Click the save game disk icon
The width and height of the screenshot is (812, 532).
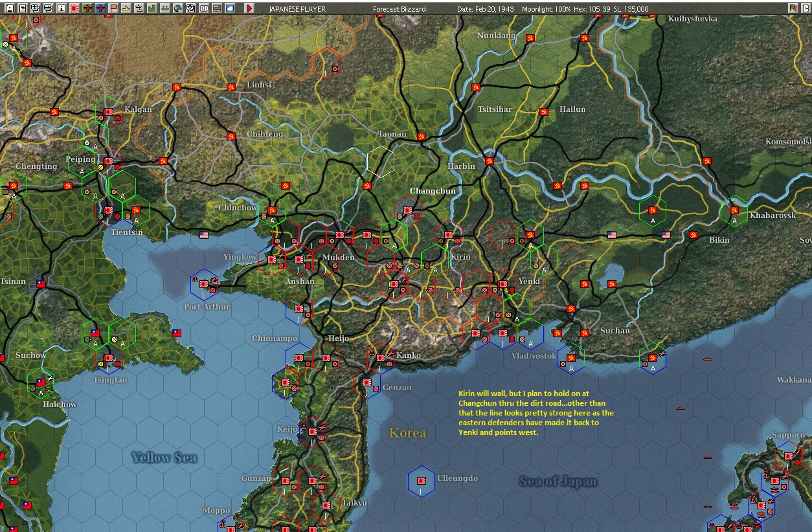9,8
